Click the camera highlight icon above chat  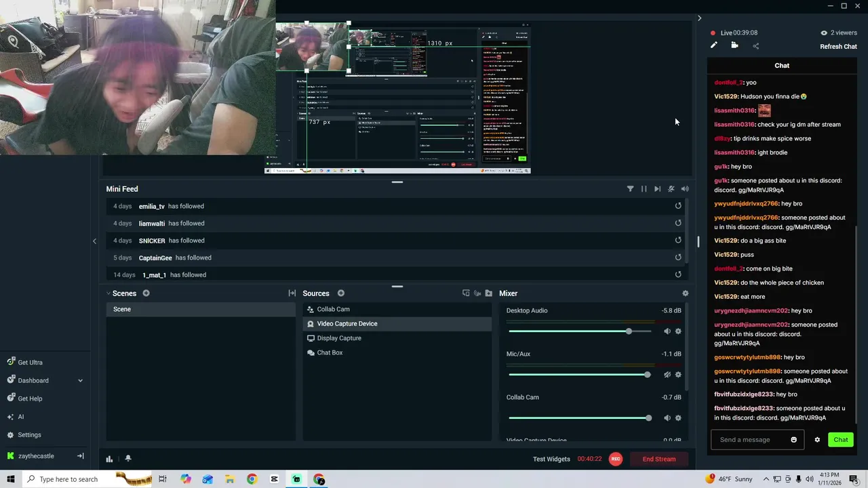pos(734,45)
